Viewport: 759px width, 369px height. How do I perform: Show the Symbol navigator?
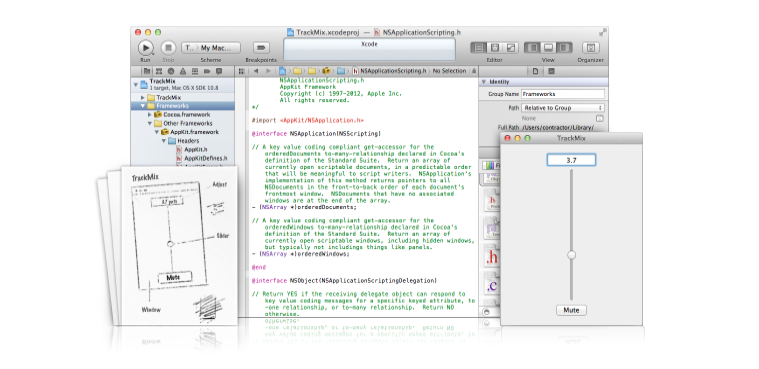(x=159, y=71)
